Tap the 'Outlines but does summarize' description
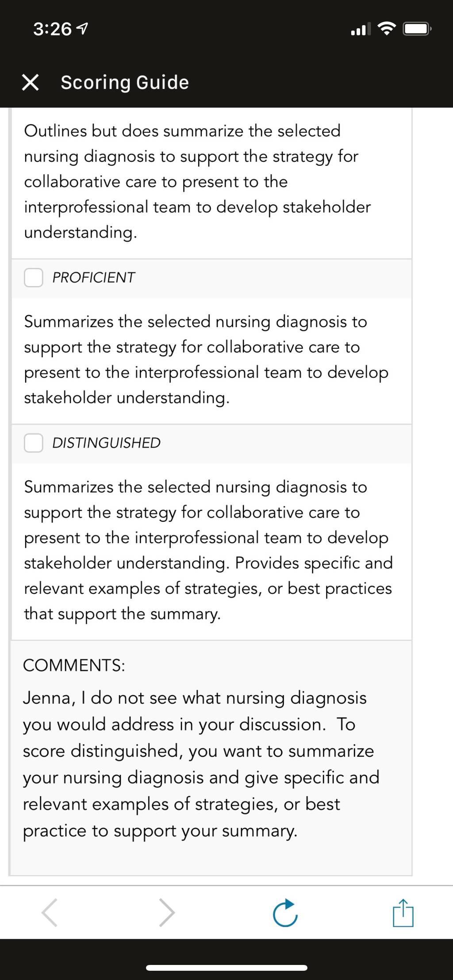Image resolution: width=453 pixels, height=980 pixels. point(197,181)
